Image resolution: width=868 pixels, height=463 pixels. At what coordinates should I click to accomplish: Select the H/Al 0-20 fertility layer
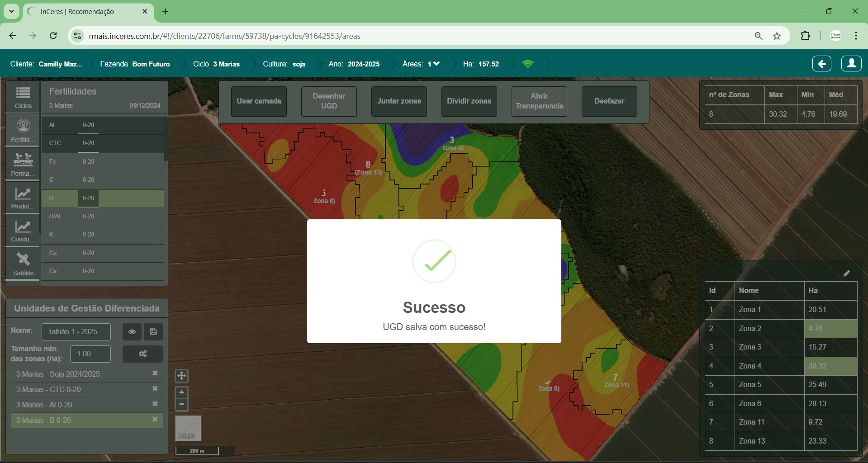(x=103, y=217)
